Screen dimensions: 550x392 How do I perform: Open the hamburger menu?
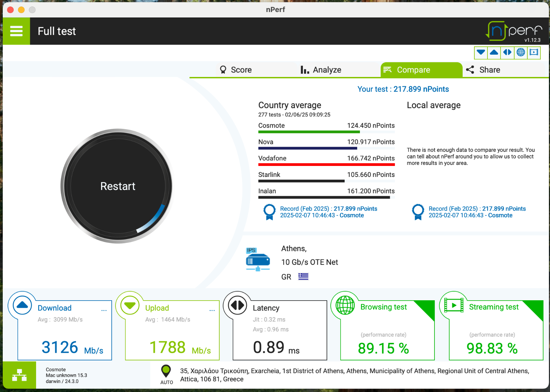(x=16, y=31)
